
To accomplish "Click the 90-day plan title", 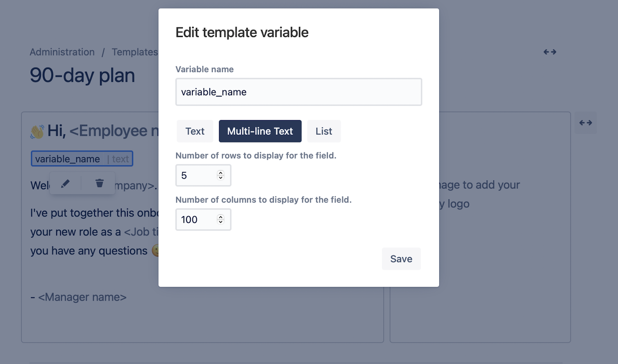I will click(x=82, y=76).
